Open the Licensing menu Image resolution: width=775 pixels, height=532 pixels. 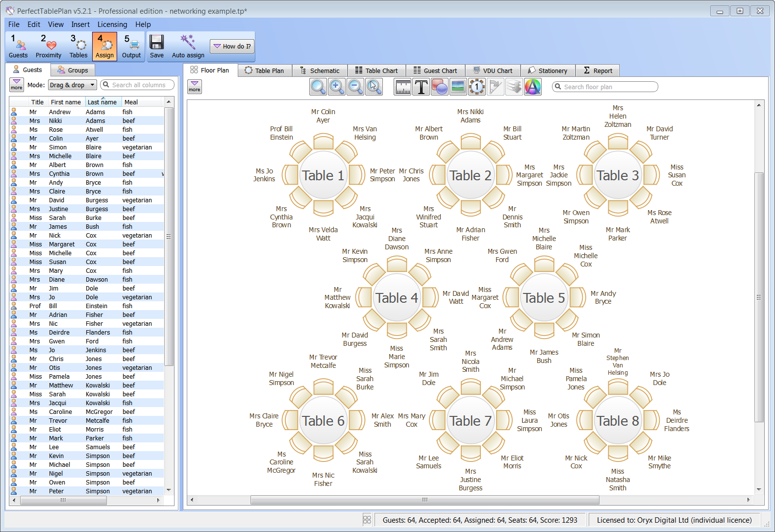[112, 24]
